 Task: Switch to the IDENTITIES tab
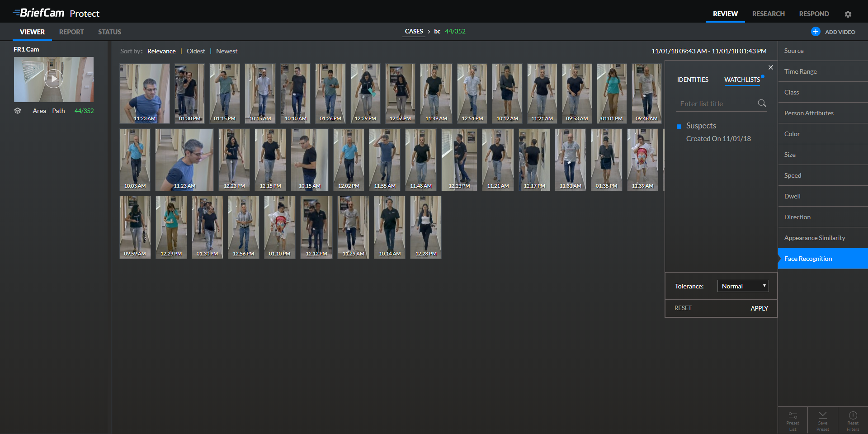point(692,80)
